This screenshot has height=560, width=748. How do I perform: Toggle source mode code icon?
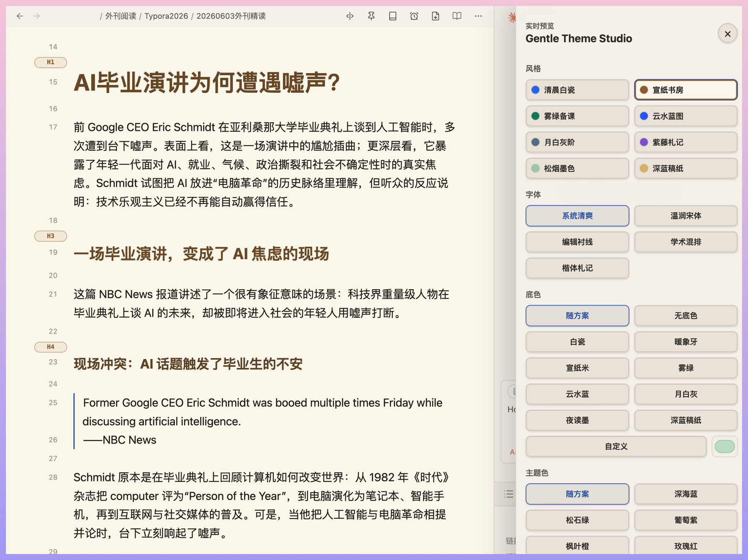tap(350, 16)
